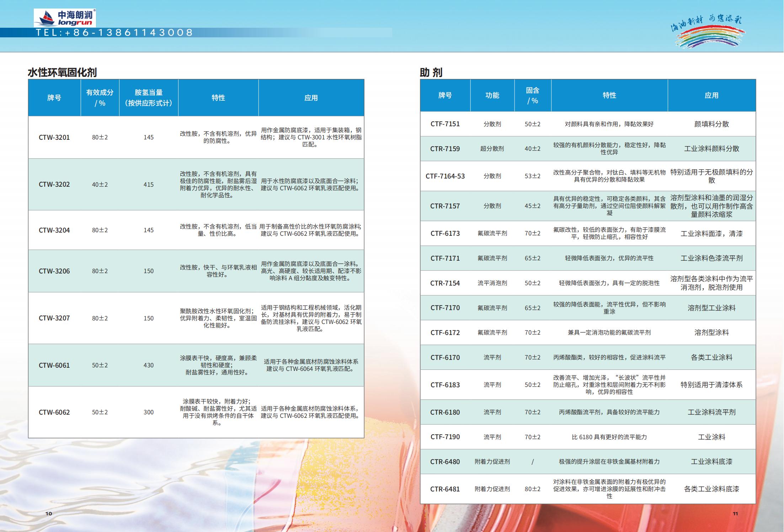Click 工业涂料底漆 in the CTR-6480 row
The height and width of the screenshot is (532, 784).
tap(712, 462)
